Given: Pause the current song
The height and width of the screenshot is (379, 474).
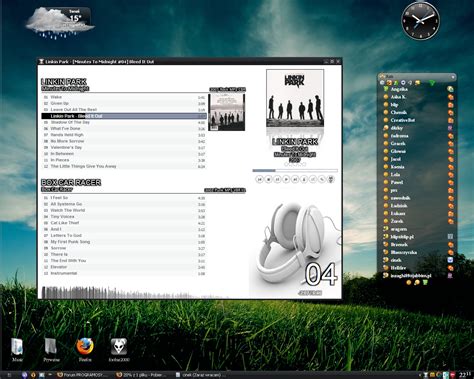Looking at the screenshot, I should tap(277, 179).
